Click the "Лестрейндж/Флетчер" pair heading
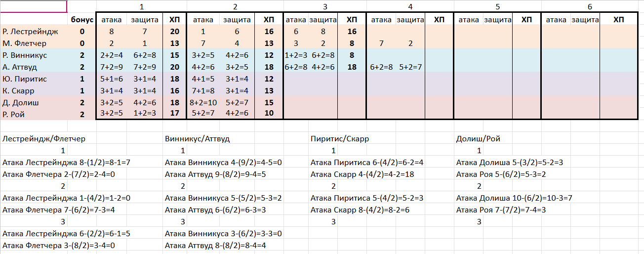This screenshot has width=644, height=254. (44, 139)
